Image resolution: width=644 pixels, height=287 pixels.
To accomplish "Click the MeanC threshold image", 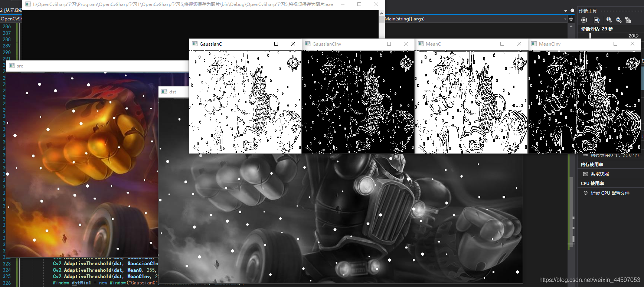I will (x=471, y=102).
